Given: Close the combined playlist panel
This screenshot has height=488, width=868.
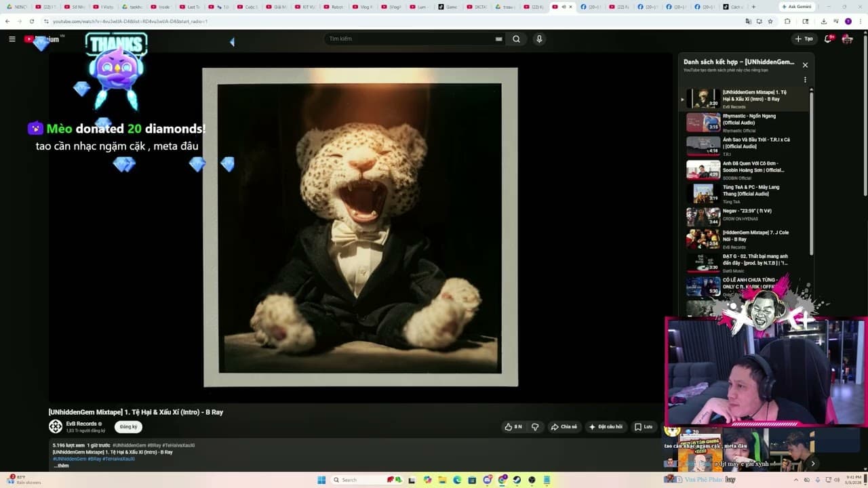Looking at the screenshot, I should (805, 65).
